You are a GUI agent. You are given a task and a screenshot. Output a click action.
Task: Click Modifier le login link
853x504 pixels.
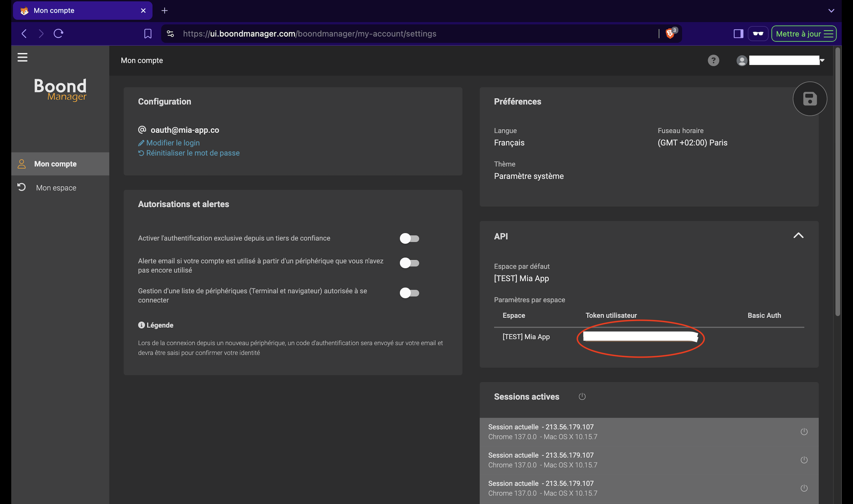[x=169, y=143]
